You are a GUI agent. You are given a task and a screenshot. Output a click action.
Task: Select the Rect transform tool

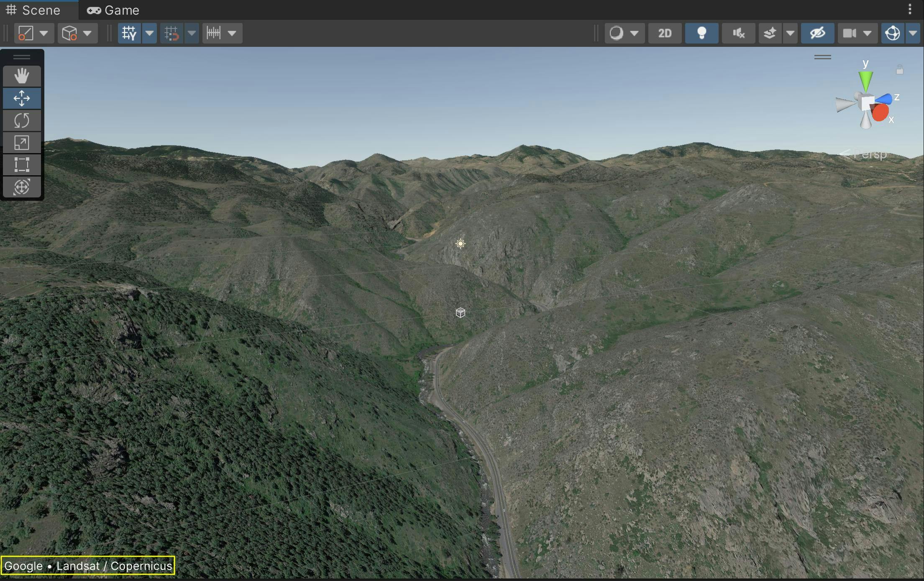click(22, 165)
